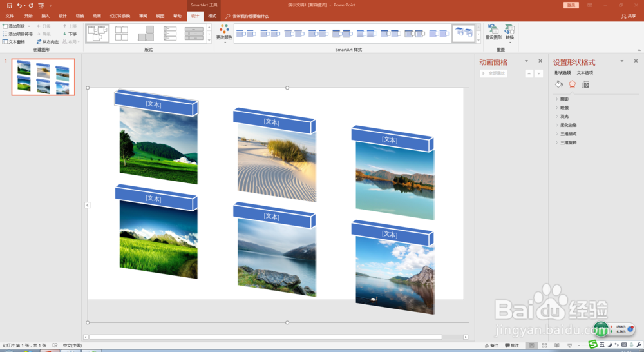Collapse the ribbon with the caret
The width and height of the screenshot is (644, 352).
click(x=639, y=50)
